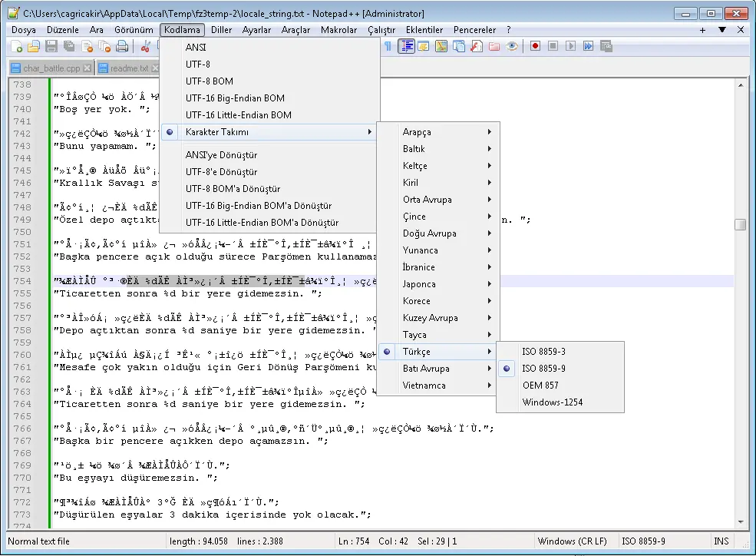Switch to the char_battle.cpp tab

pyautogui.click(x=51, y=68)
